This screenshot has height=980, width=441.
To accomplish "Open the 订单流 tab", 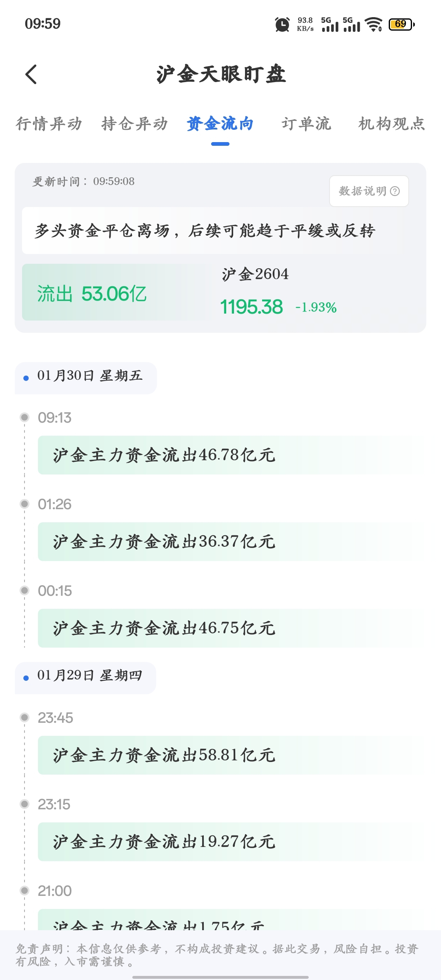I will coord(306,124).
